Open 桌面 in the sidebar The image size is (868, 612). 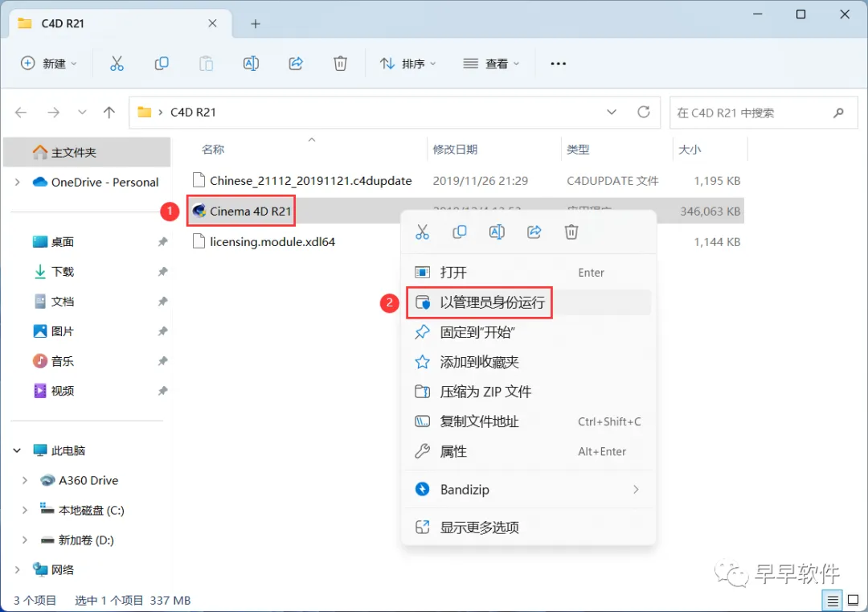tap(63, 242)
